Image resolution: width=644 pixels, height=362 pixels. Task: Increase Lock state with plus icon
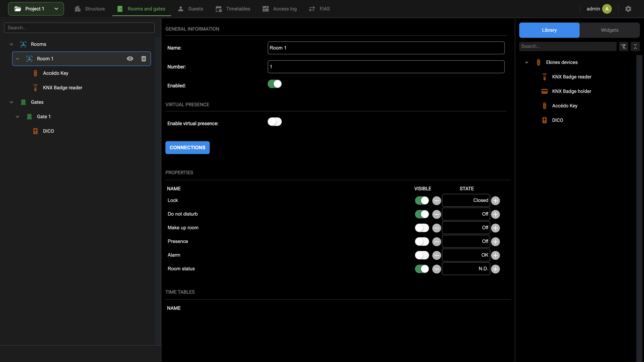[495, 201]
